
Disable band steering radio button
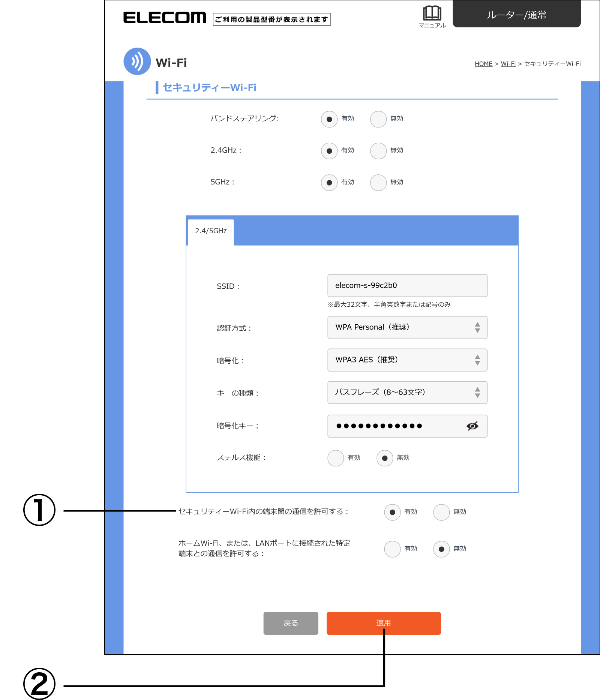pos(378,119)
